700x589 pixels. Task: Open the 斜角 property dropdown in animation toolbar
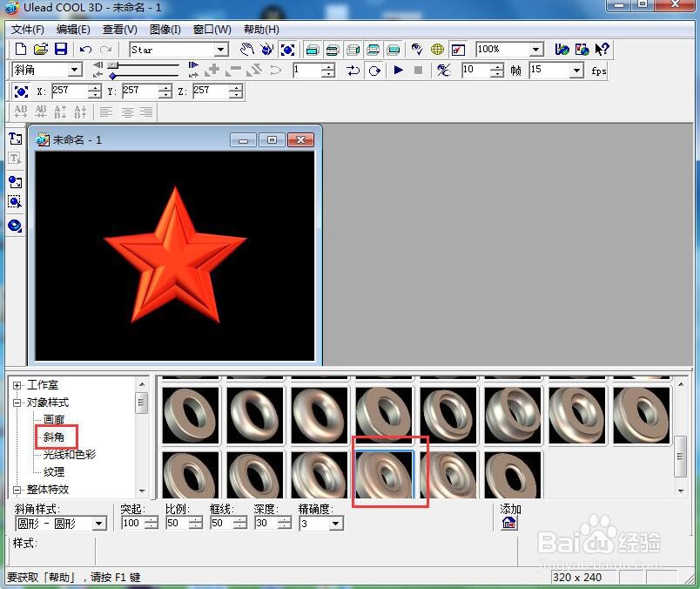point(75,71)
